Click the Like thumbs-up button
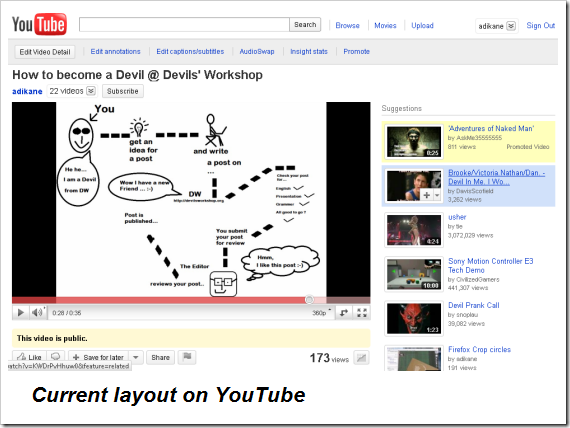570x428 pixels. pos(29,357)
